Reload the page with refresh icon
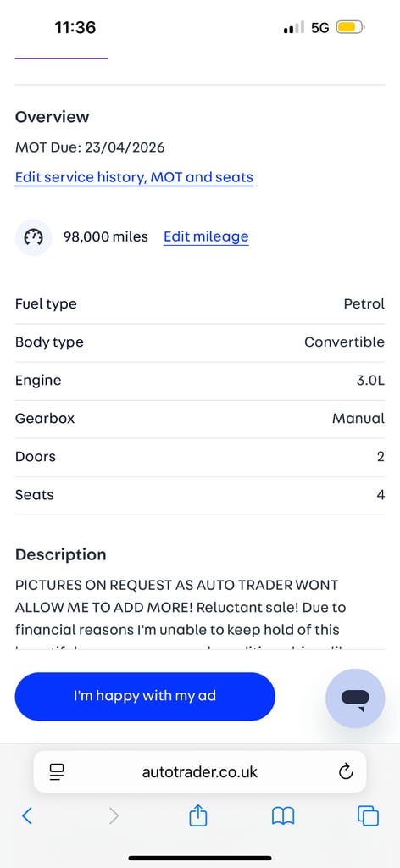The height and width of the screenshot is (868, 400). (x=346, y=771)
